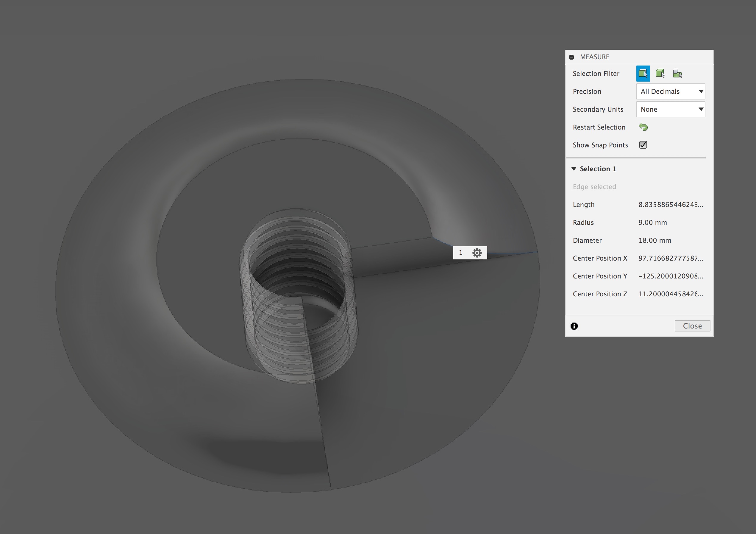Viewport: 756px width, 534px height.
Task: Open the Secondary Units dropdown set to None
Action: click(670, 109)
